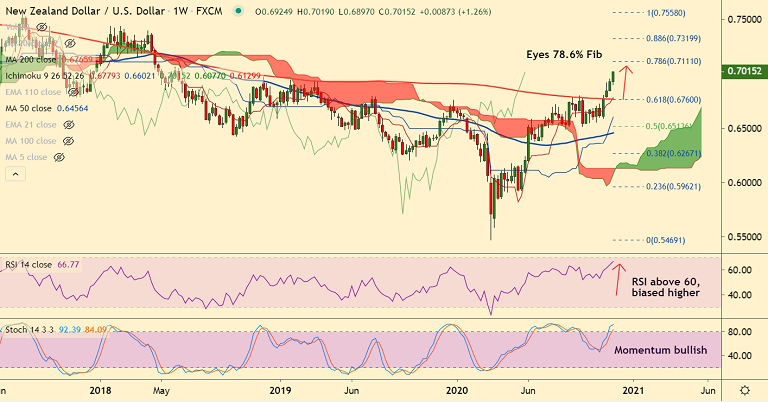Select the MA 200 close legend label

tap(31, 60)
